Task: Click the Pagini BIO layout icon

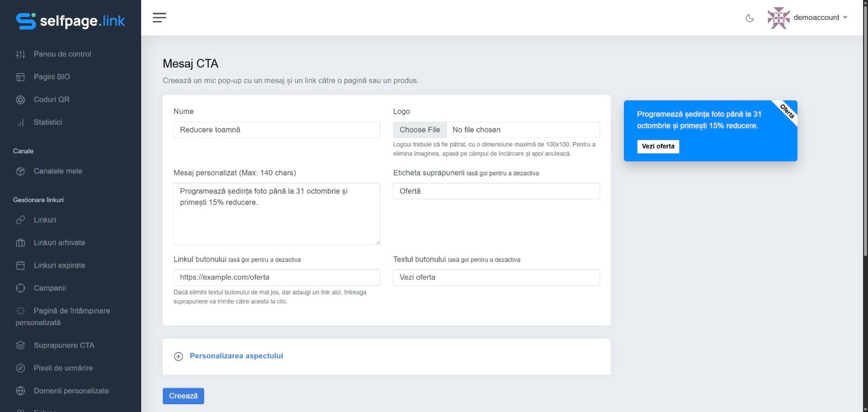Action: [20, 77]
